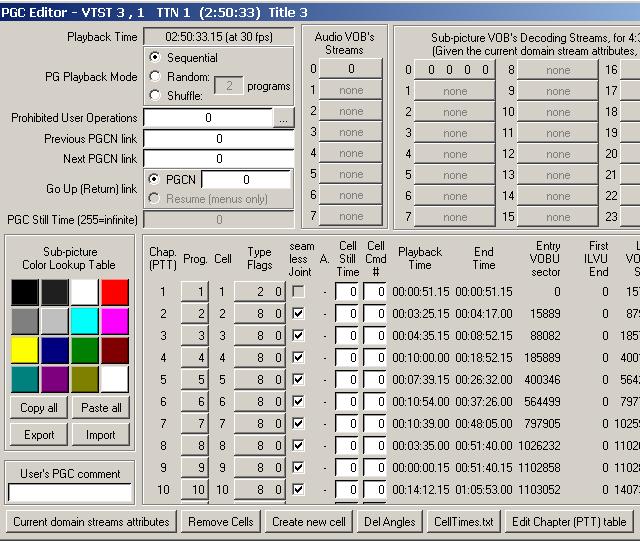
Task: Click Del Angles button
Action: pyautogui.click(x=389, y=522)
